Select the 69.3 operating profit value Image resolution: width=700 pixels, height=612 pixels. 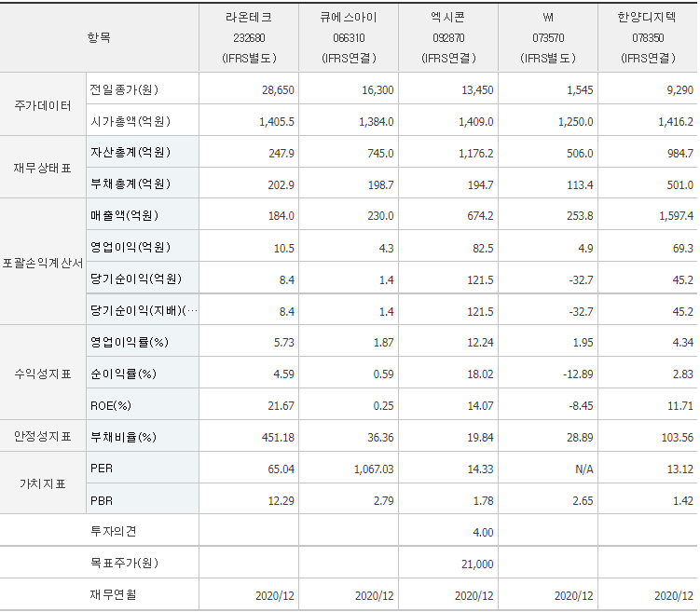[x=682, y=248]
